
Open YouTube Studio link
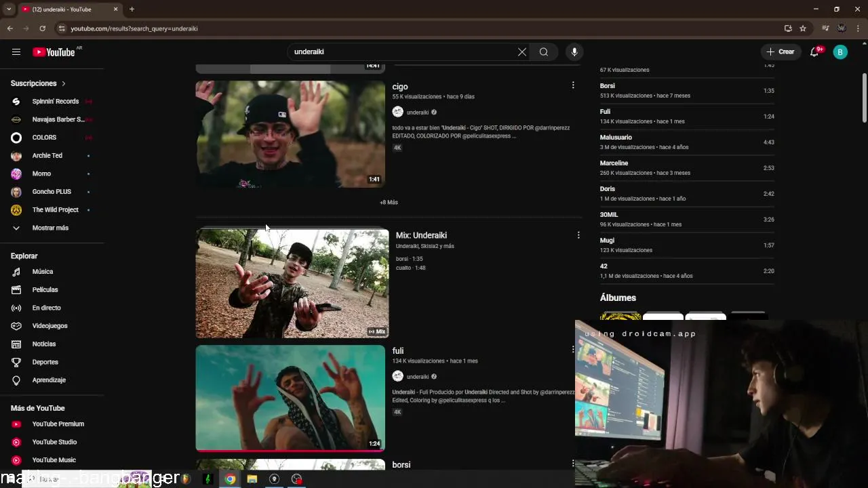click(52, 442)
